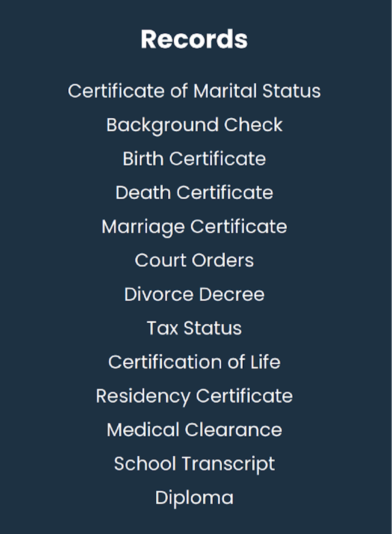Click the Marriage Certificate link
Viewport: 392px width, 534px height.
tap(194, 227)
